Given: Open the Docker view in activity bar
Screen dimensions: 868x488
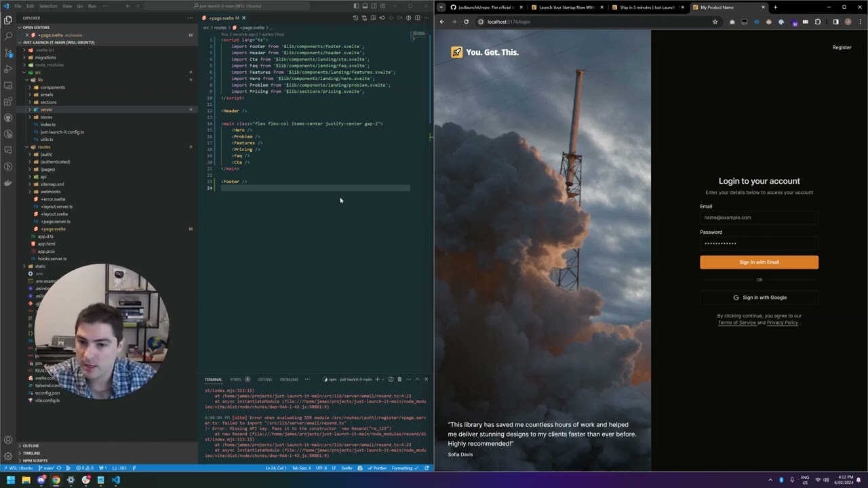Looking at the screenshot, I should 8,182.
